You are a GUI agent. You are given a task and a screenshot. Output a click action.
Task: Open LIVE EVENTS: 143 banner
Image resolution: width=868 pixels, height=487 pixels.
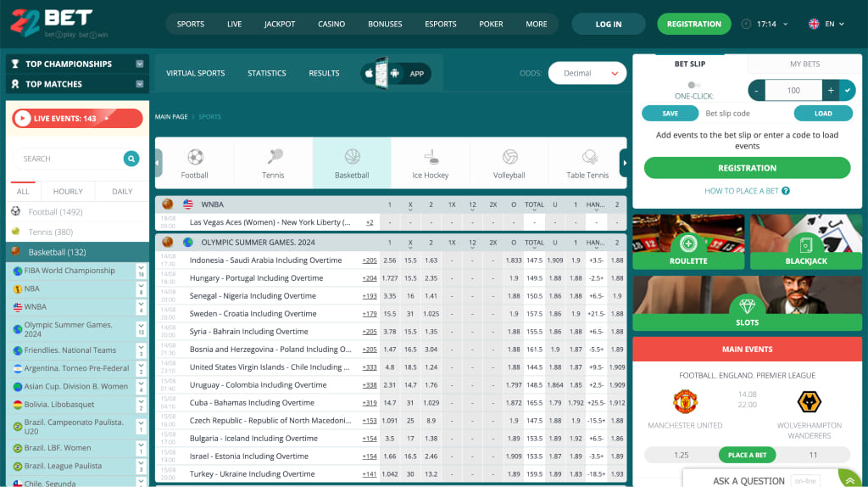coord(77,118)
